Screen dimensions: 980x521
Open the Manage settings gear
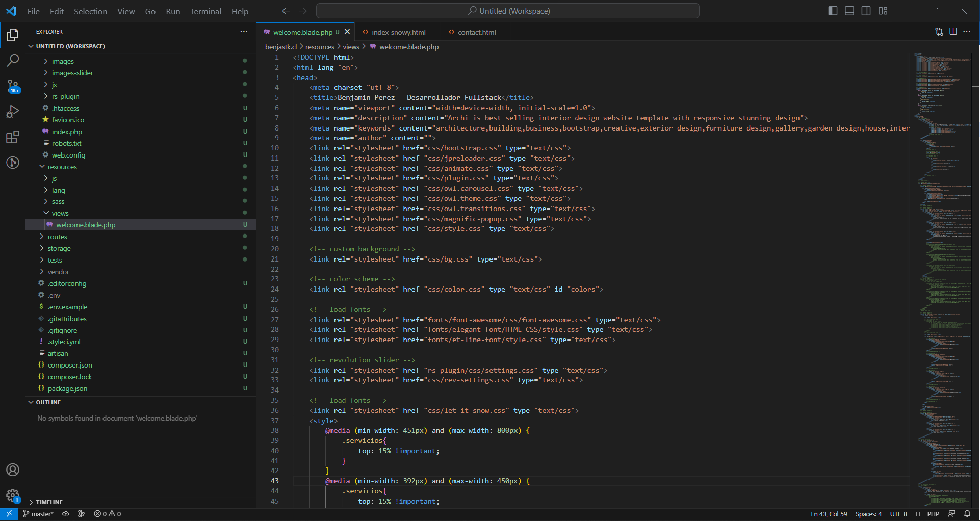pyautogui.click(x=13, y=495)
